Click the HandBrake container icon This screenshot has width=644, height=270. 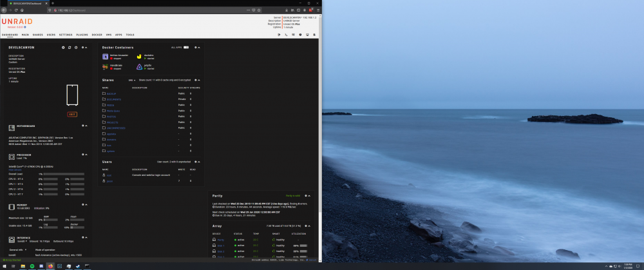105,67
